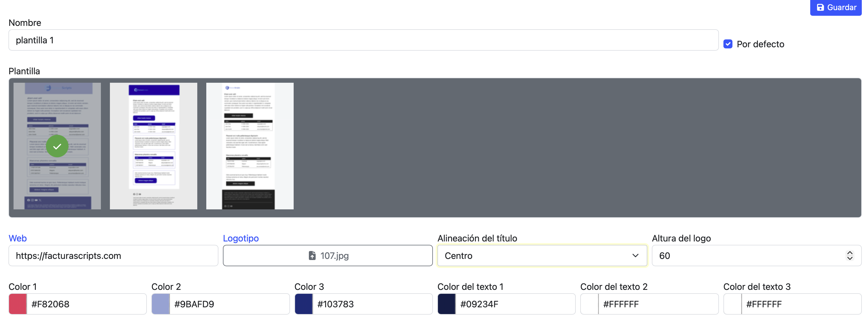
Task: Click the Nombre field label
Action: click(x=25, y=23)
